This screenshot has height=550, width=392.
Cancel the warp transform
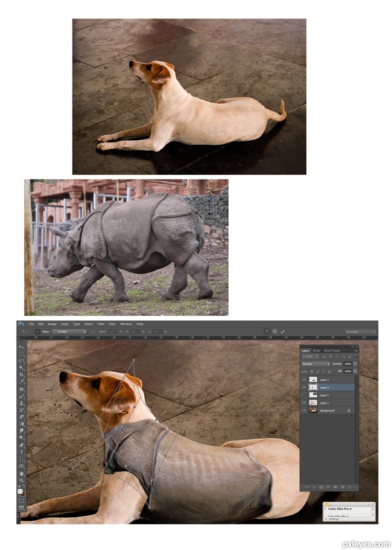275,331
